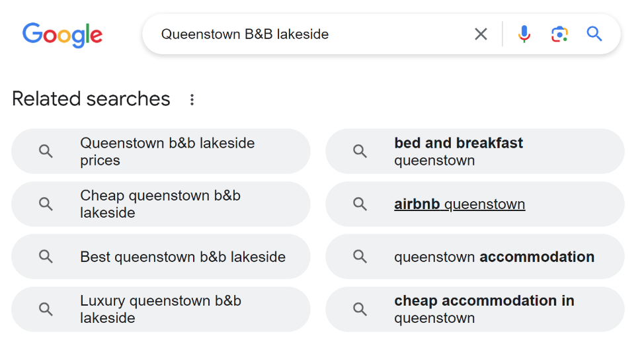Image resolution: width=644 pixels, height=346 pixels.
Task: Click inside the Queenstown B&B lakeside search field
Action: click(312, 34)
